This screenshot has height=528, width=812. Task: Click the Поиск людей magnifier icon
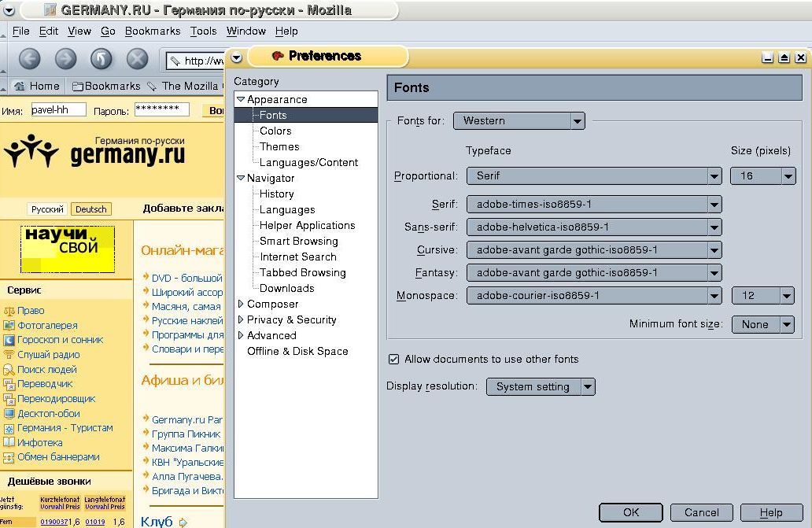(x=9, y=370)
